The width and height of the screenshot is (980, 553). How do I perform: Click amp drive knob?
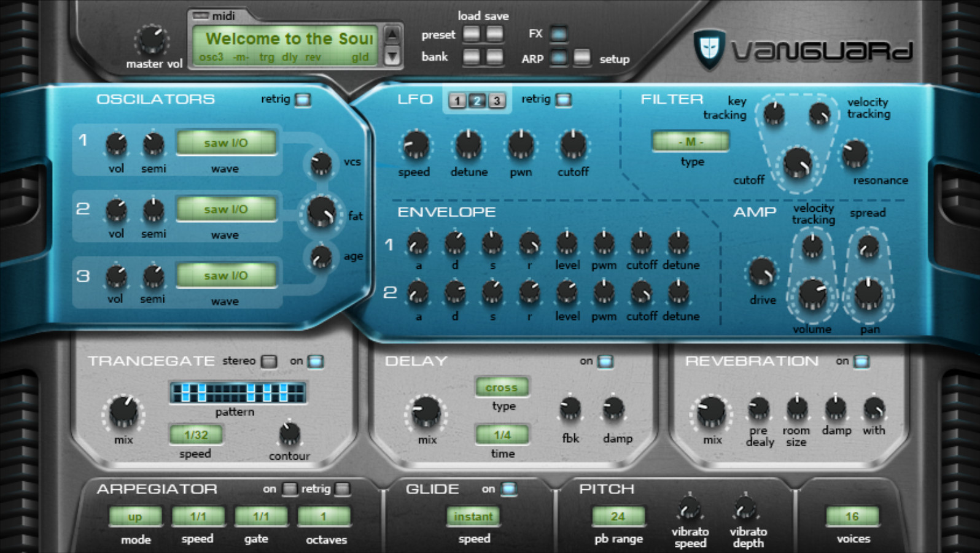761,273
